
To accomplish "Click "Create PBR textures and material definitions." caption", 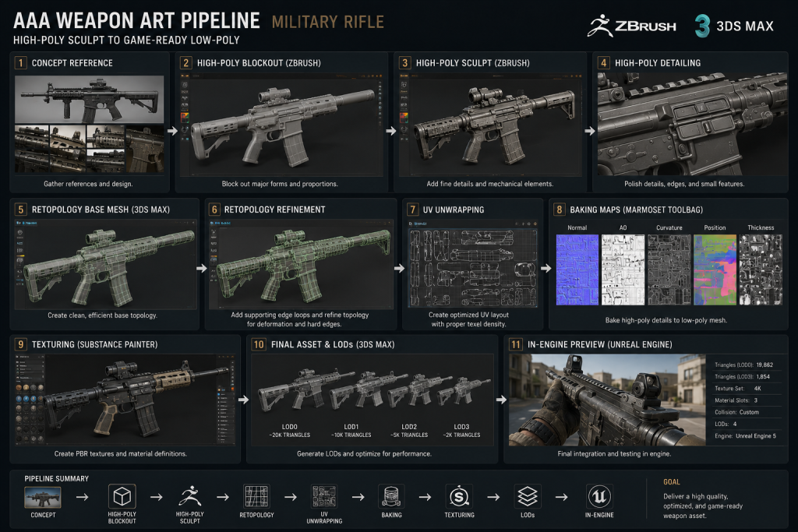I will tap(121, 453).
